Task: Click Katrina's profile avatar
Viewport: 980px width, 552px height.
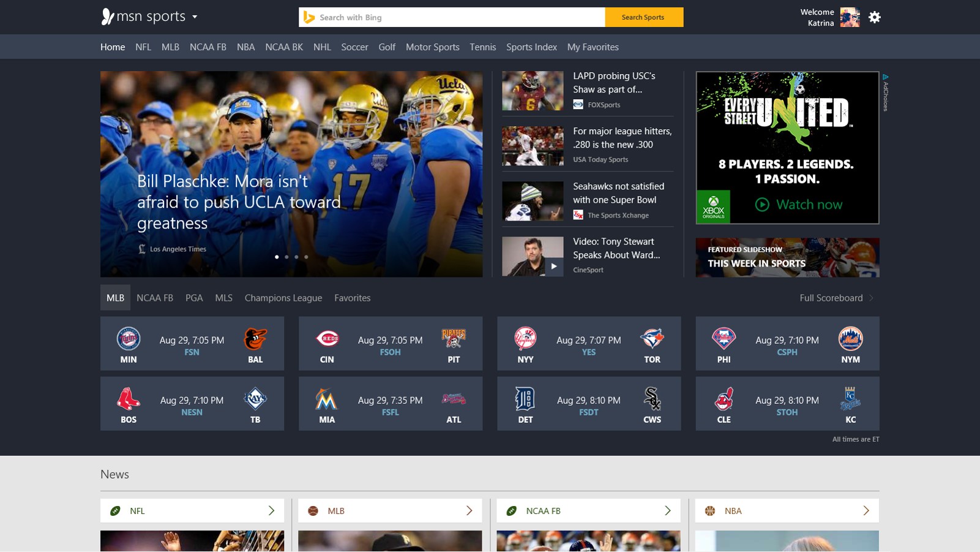Action: coord(850,17)
